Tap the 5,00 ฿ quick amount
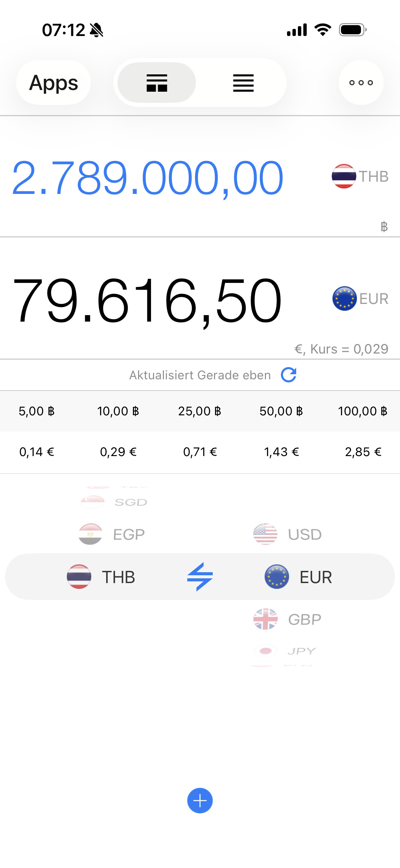 (x=37, y=411)
